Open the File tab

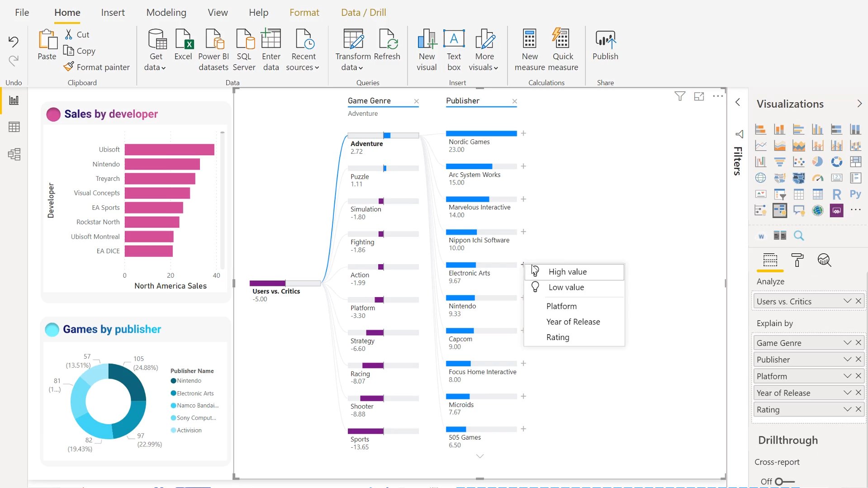point(22,13)
